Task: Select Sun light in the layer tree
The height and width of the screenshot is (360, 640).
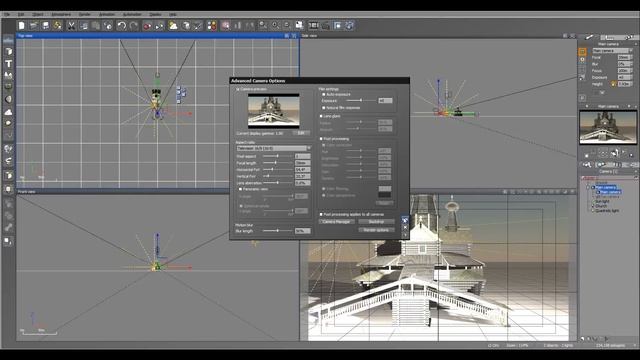Action: click(x=602, y=202)
